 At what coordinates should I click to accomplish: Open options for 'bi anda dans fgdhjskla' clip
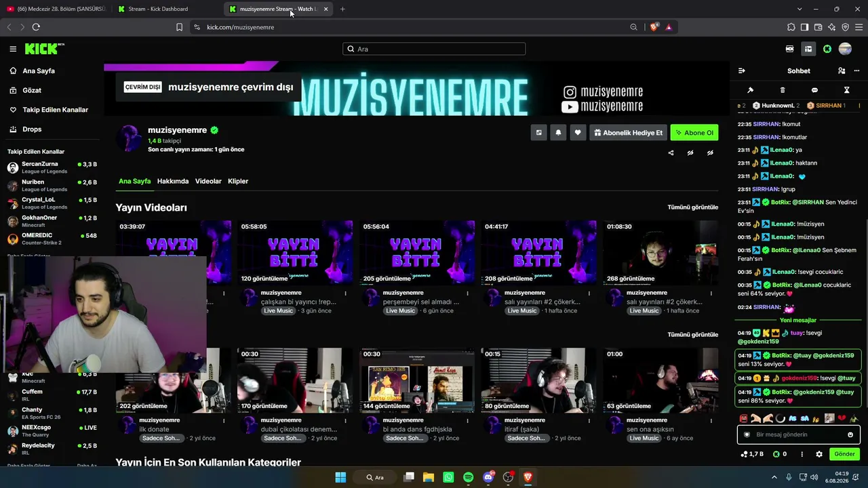coord(467,421)
